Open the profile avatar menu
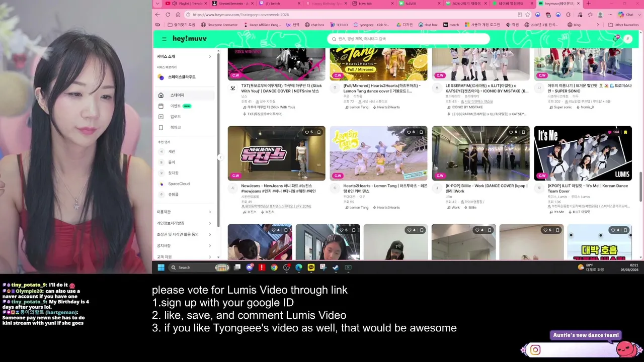The image size is (644, 362). [627, 39]
